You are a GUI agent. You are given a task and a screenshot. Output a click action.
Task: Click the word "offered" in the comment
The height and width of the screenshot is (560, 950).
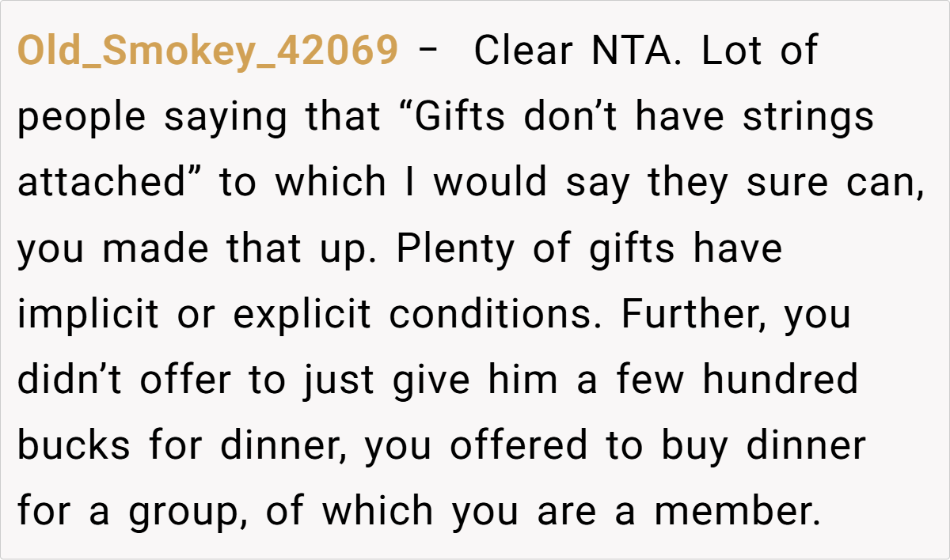[519, 445]
